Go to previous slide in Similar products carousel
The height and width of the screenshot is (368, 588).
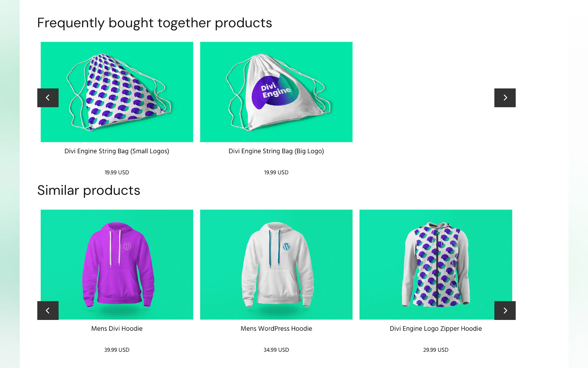pos(48,310)
